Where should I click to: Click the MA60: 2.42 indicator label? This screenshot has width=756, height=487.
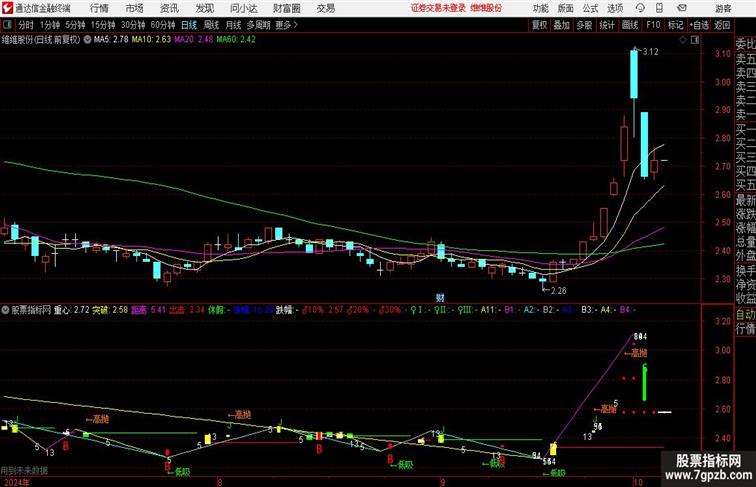[236, 40]
